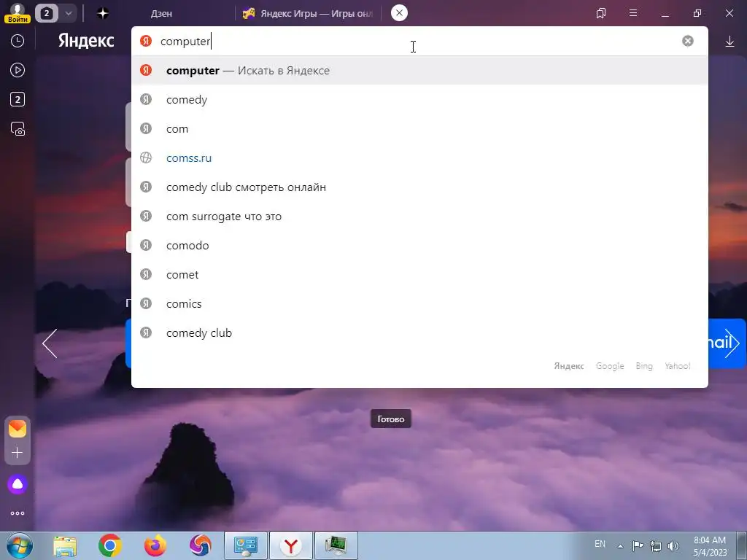Open the three-dot sidebar options
This screenshot has width=747, height=560.
(18, 513)
